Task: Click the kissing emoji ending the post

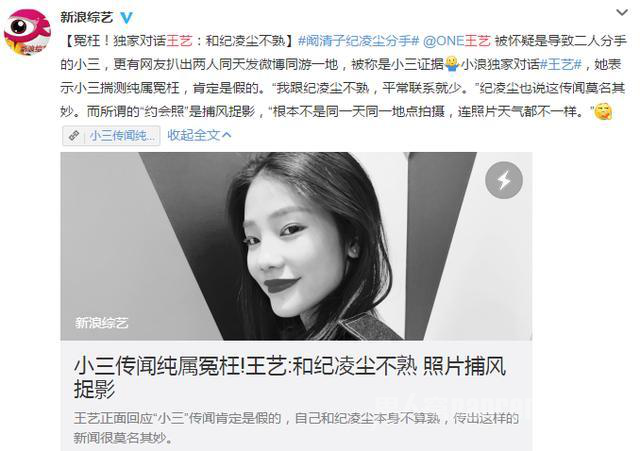Action: coord(603,111)
